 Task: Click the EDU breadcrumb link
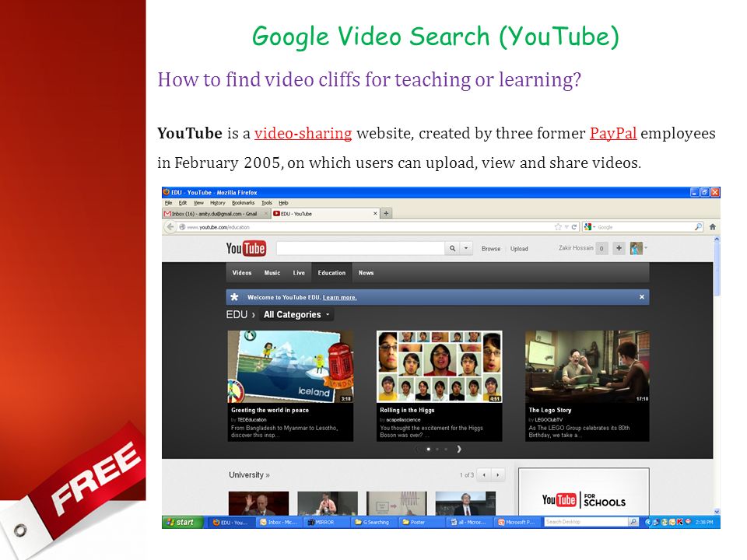click(x=237, y=314)
